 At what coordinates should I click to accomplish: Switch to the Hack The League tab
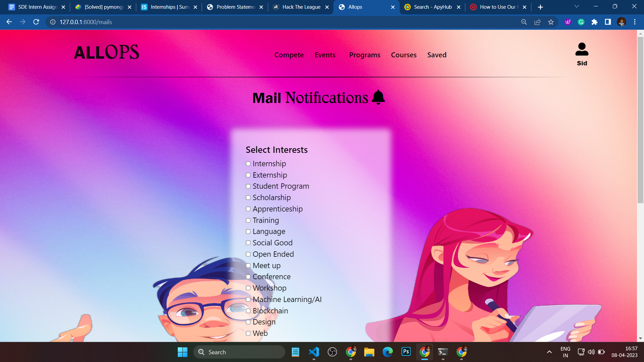click(x=301, y=7)
